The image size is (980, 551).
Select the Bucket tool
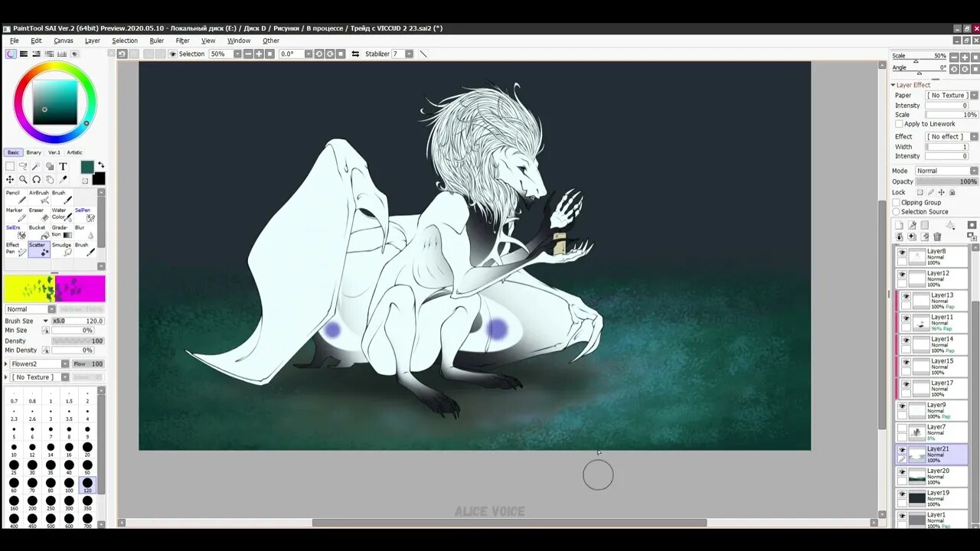pyautogui.click(x=39, y=231)
